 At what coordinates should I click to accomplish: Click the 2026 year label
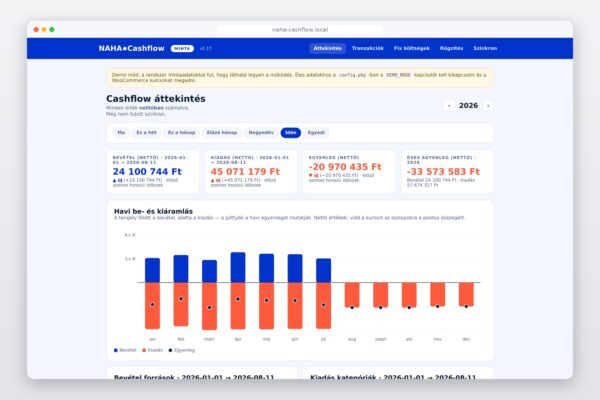(468, 106)
